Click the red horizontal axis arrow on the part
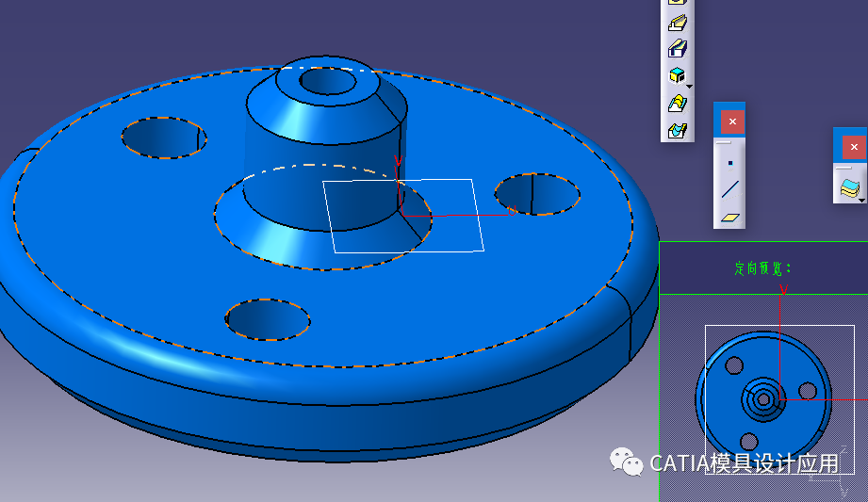868x502 pixels. tap(481, 215)
